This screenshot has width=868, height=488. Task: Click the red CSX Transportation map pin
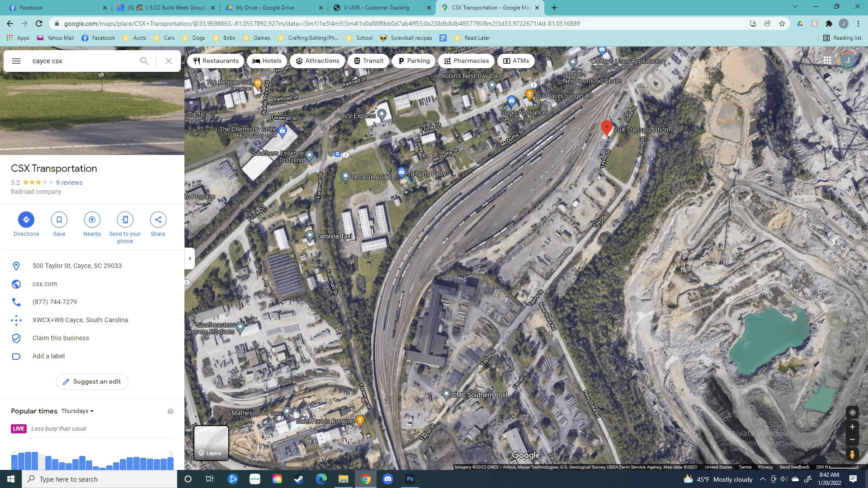point(606,128)
